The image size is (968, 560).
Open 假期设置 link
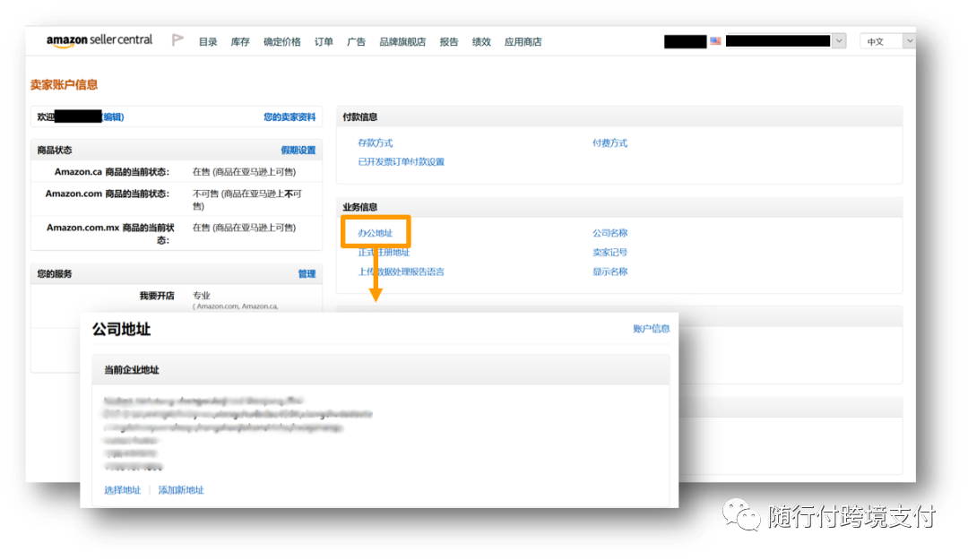[x=298, y=150]
